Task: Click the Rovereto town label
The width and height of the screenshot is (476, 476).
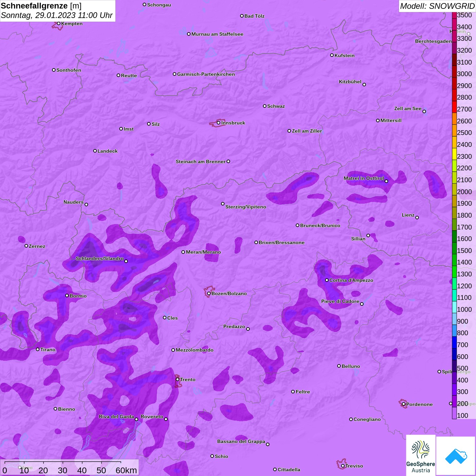Action: 152,417
